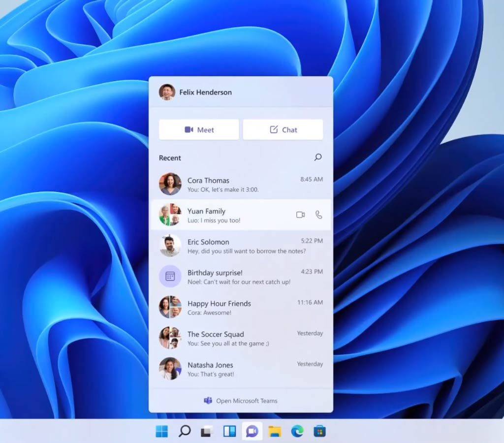Click Open Microsoft Teams link
The image size is (504, 443).
tap(241, 401)
